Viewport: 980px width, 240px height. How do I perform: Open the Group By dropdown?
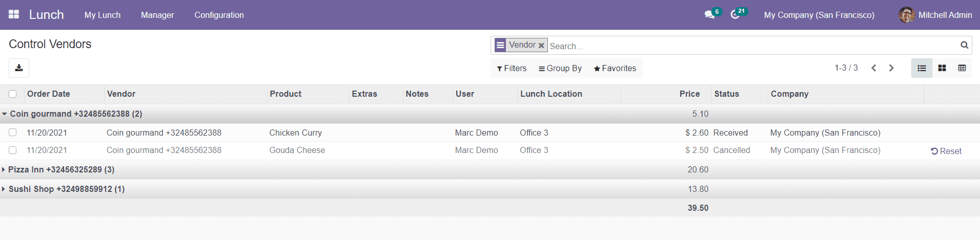coord(560,68)
